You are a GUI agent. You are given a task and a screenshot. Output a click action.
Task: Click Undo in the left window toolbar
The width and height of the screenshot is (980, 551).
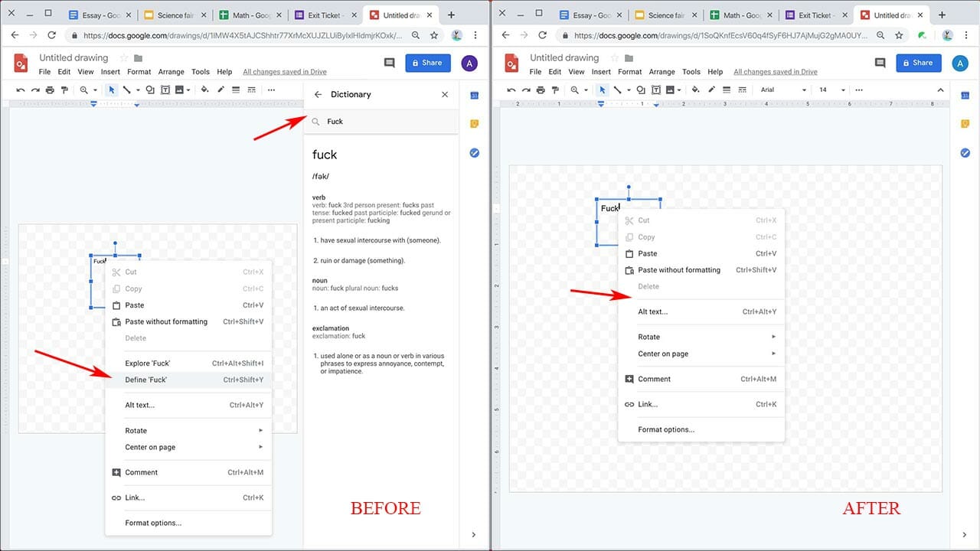tap(21, 90)
